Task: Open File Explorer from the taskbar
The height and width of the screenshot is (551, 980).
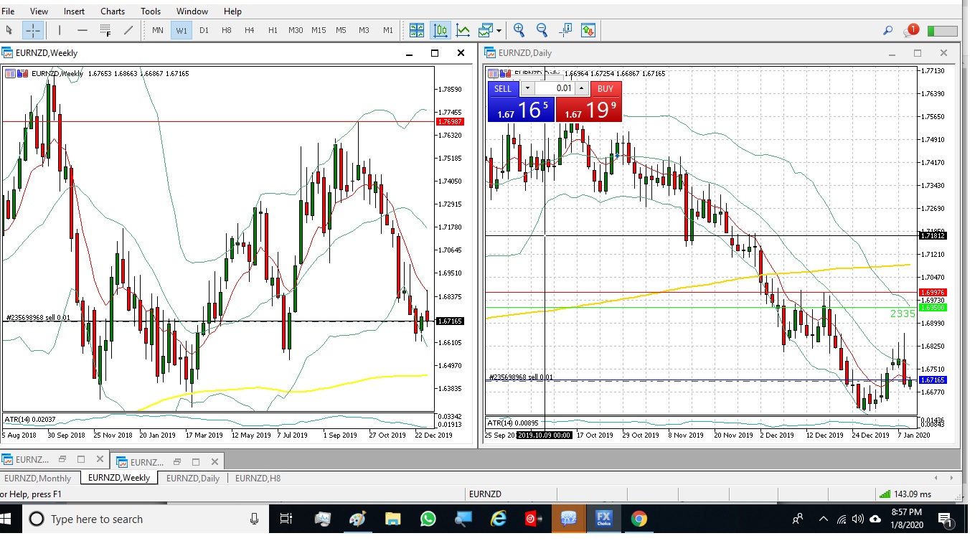Action: point(392,519)
